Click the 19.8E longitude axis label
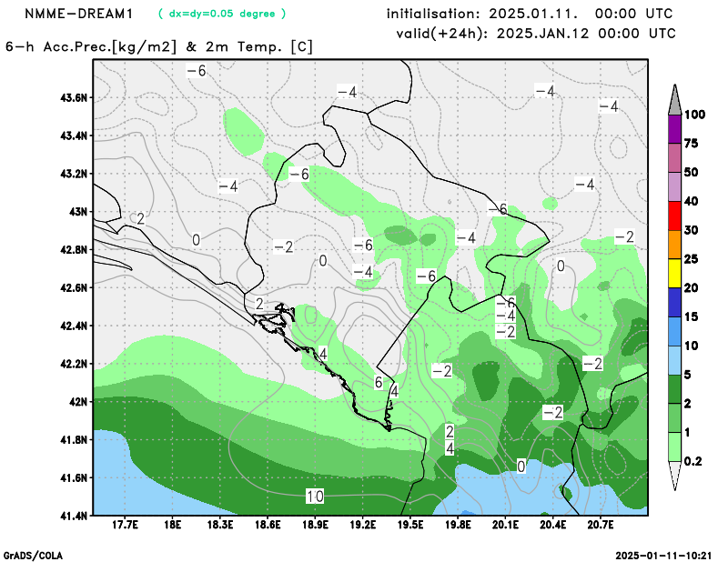Image resolution: width=728 pixels, height=562 pixels. (x=458, y=525)
